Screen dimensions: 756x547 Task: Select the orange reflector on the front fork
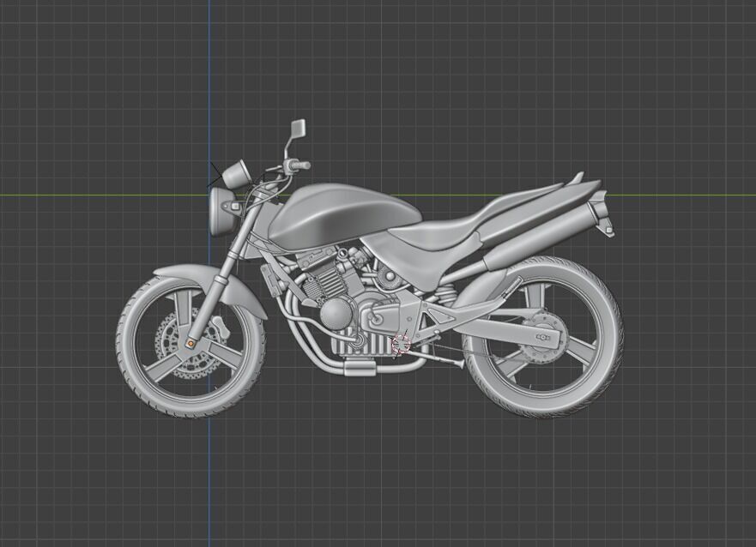coord(190,343)
